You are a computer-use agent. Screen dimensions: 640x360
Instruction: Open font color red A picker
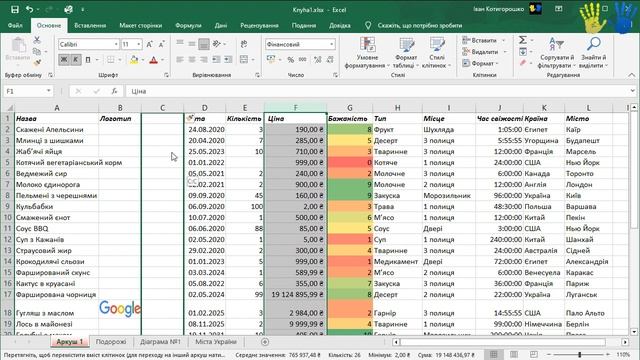click(153, 60)
